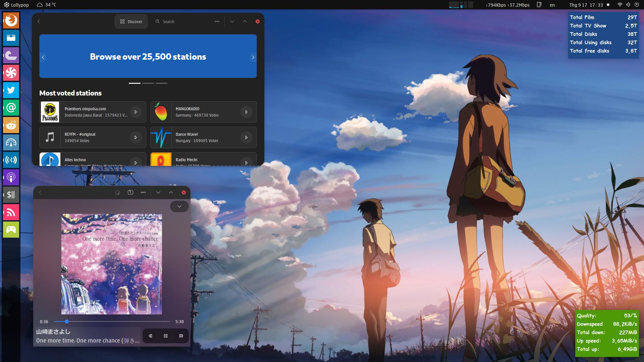
Task: Launch the green game controller app
Action: click(11, 230)
